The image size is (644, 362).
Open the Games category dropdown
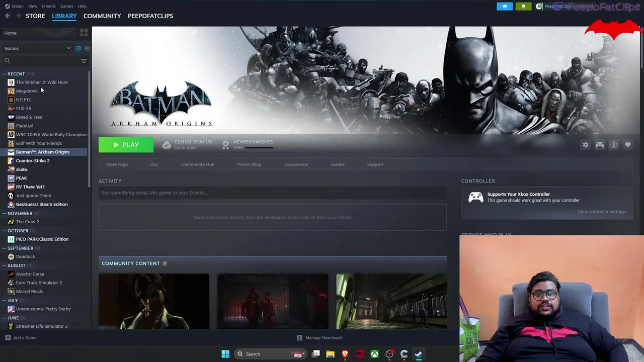(38, 48)
